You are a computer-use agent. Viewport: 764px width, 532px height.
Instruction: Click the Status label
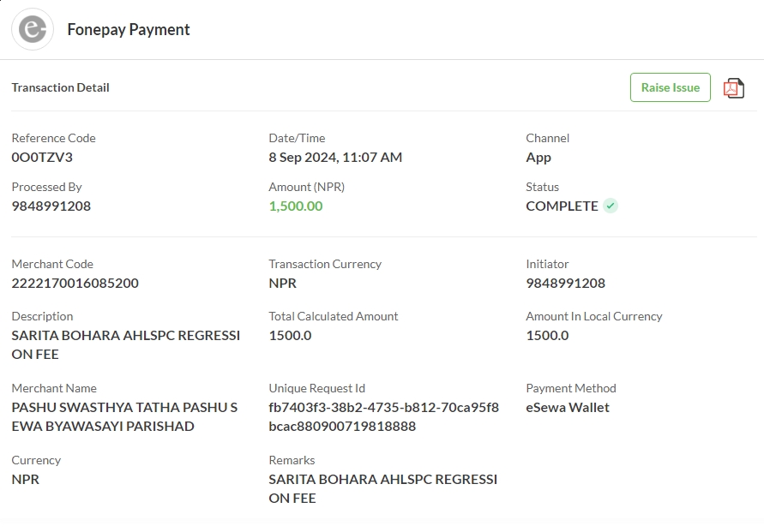[x=542, y=187]
